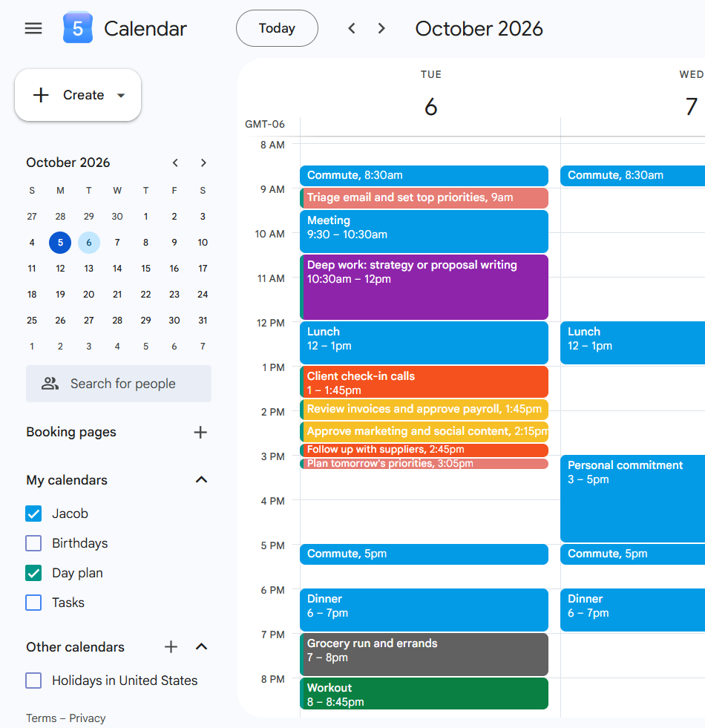The image size is (705, 728).
Task: Open Approve marketing and social content event
Action: click(x=424, y=432)
